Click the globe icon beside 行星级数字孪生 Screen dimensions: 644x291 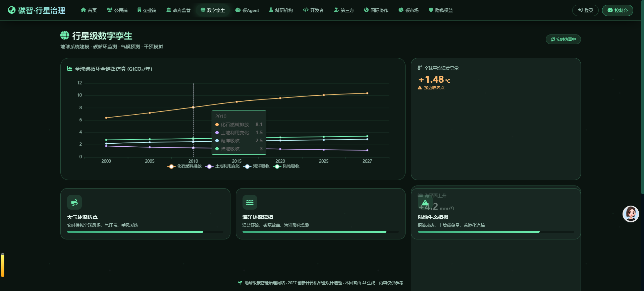65,35
